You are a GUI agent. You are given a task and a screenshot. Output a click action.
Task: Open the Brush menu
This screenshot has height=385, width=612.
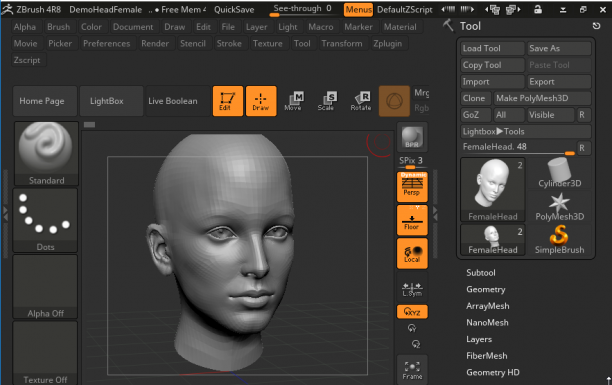click(59, 27)
